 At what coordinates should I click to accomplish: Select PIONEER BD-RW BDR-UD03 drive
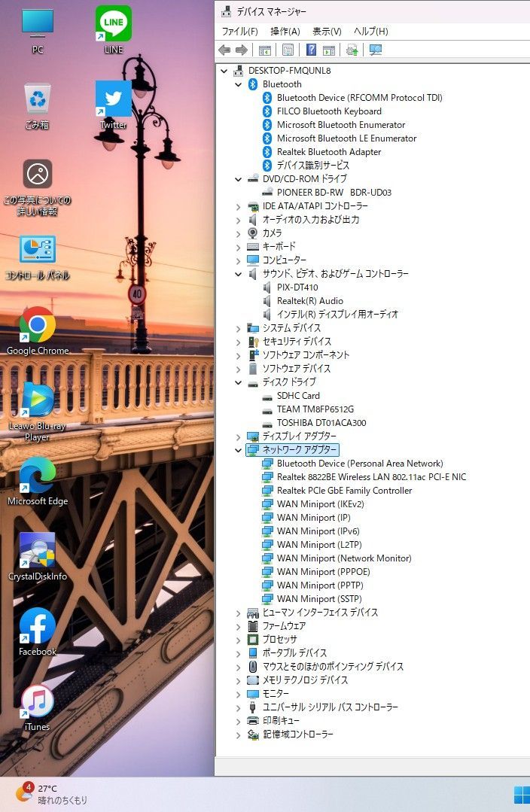(x=334, y=193)
